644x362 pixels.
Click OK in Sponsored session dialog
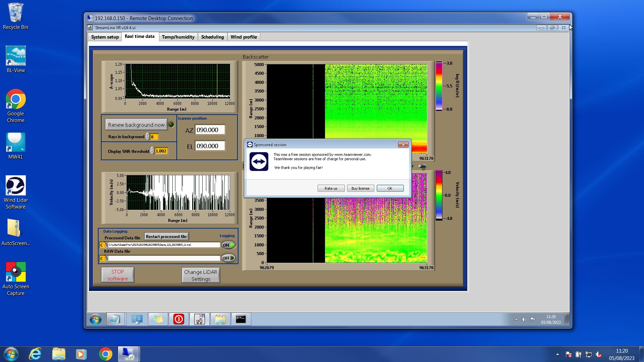(390, 188)
